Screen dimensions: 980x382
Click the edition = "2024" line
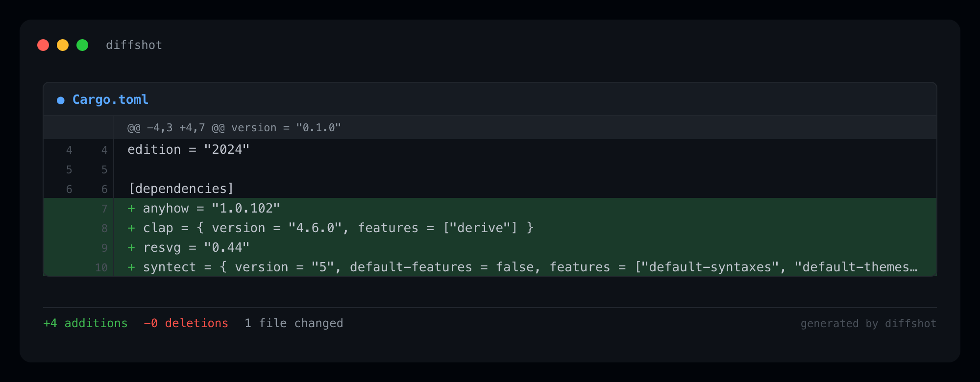point(188,149)
